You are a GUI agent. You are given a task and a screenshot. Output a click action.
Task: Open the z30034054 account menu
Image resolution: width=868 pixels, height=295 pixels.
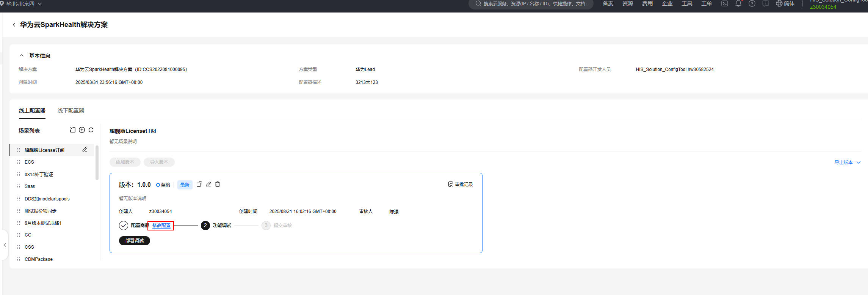(x=823, y=7)
